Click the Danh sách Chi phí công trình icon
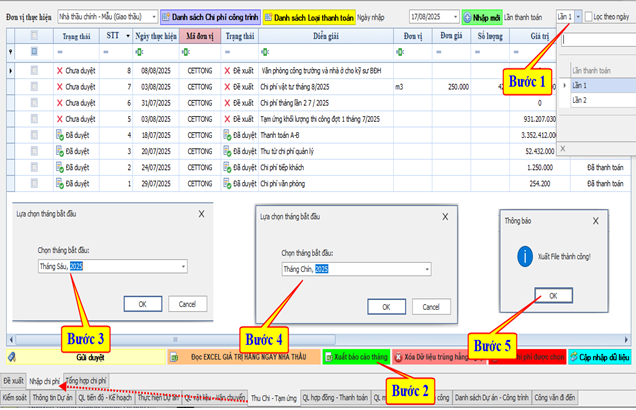Screen dimensions: 636x410 (x=167, y=18)
